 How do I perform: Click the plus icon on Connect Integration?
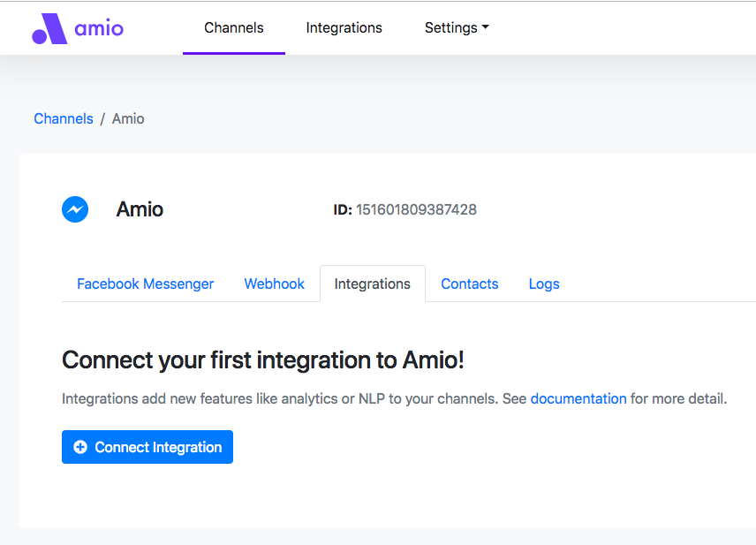coord(80,447)
